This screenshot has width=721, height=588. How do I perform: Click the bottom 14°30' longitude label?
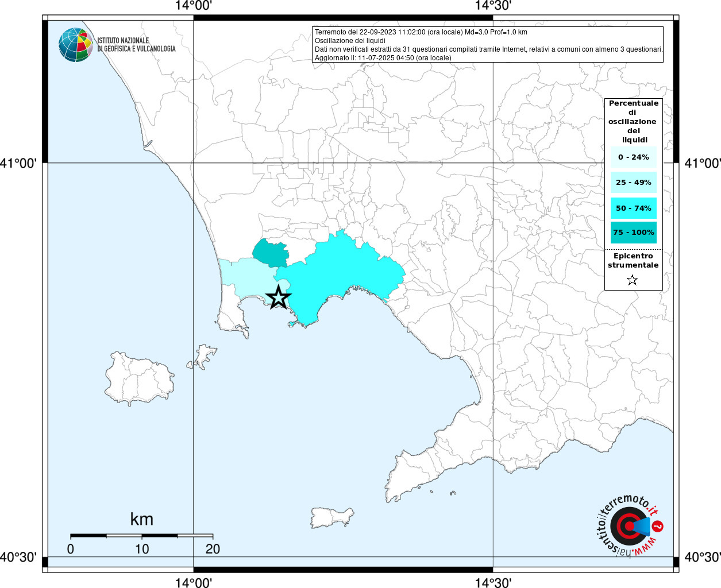(493, 582)
